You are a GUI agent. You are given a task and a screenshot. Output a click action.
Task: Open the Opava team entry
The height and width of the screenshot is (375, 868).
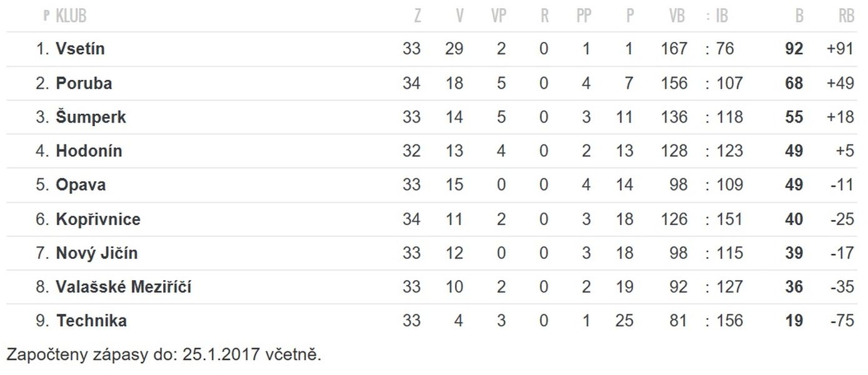81,185
